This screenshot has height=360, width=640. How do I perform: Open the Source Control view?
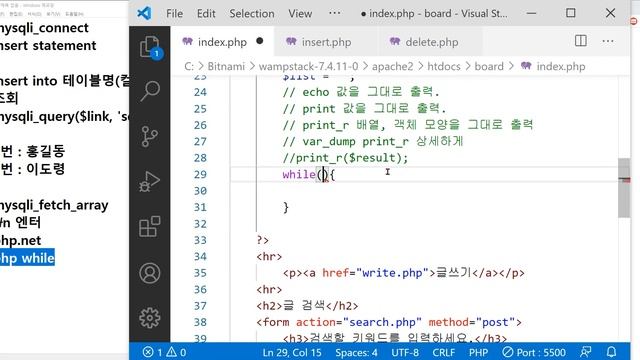point(150,136)
